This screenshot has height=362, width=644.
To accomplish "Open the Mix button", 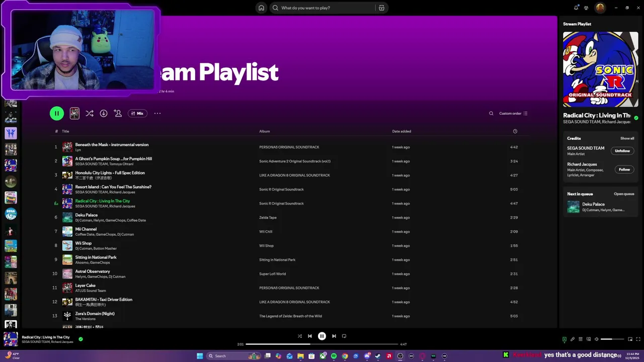I will (137, 114).
